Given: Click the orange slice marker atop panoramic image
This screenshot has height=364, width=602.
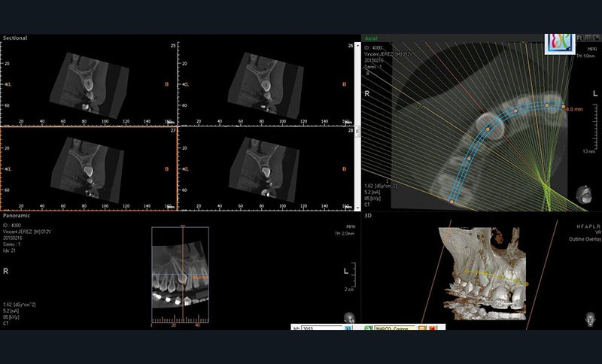Looking at the screenshot, I should coord(184,226).
